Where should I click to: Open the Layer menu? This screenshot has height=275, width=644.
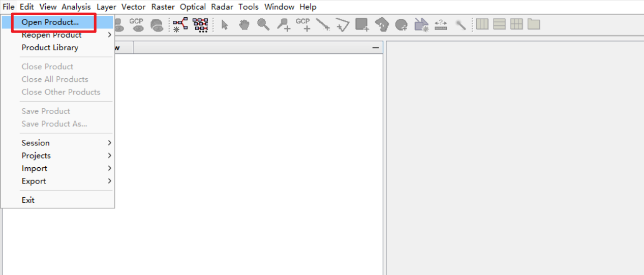click(107, 7)
